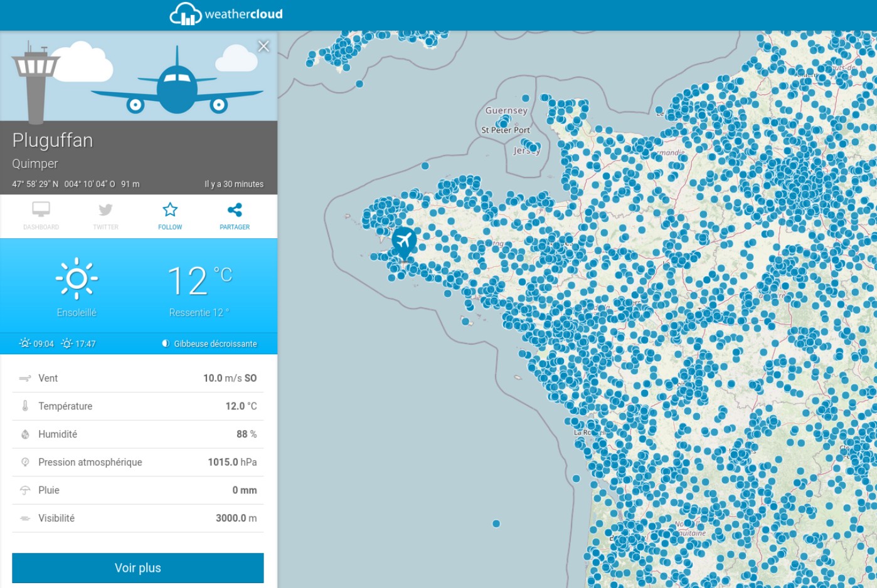Click the 12 °C temperature display
Viewport: 877px width, 588px height.
[x=199, y=280]
